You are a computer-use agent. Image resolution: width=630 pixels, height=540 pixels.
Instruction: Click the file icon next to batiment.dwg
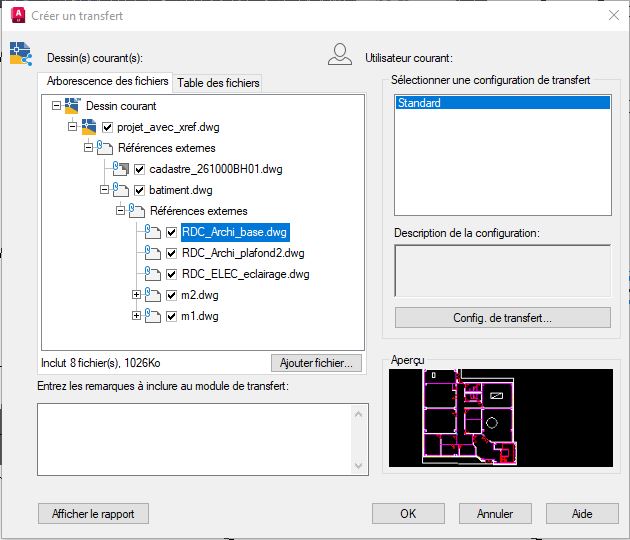(121, 190)
